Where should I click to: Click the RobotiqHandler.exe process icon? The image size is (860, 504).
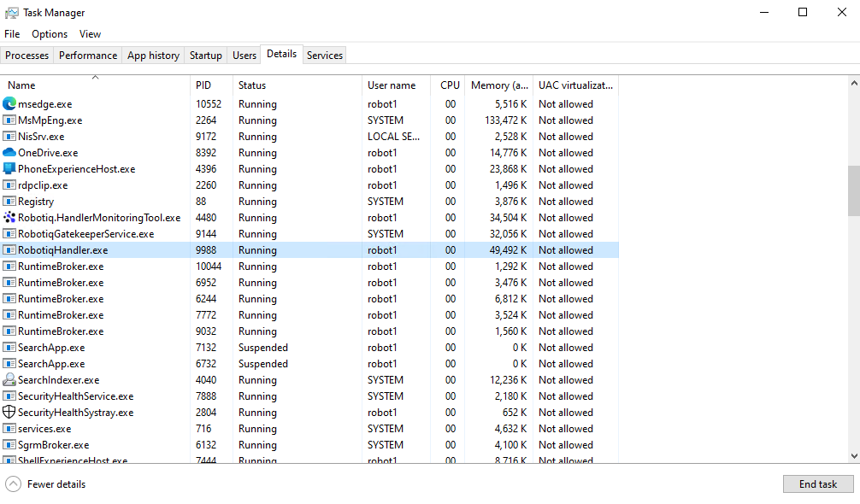9,249
